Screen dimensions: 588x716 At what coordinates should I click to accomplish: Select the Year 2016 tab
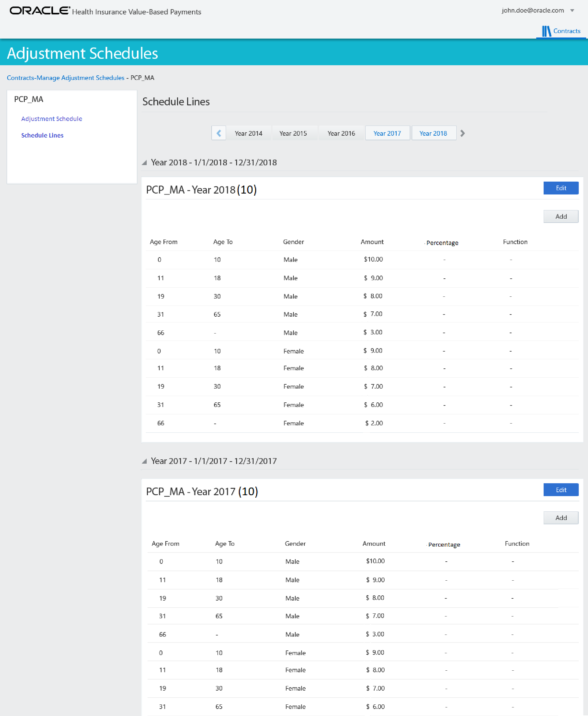click(341, 133)
